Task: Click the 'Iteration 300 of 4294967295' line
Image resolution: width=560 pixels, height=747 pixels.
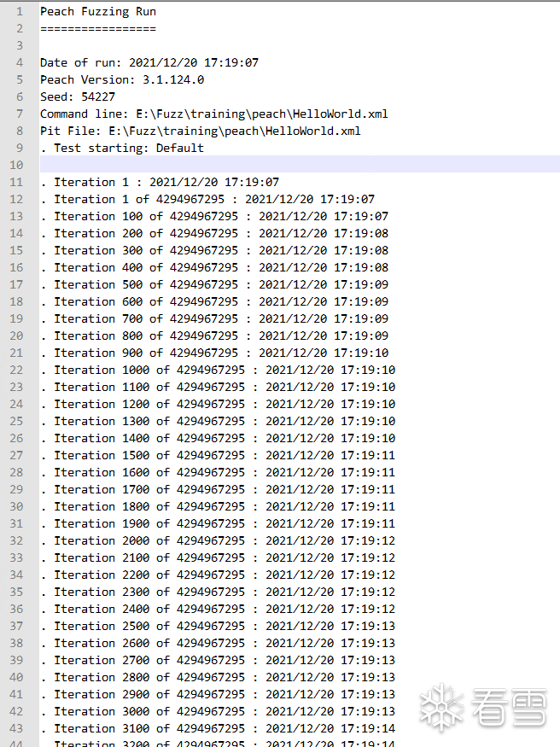Action: pyautogui.click(x=213, y=251)
